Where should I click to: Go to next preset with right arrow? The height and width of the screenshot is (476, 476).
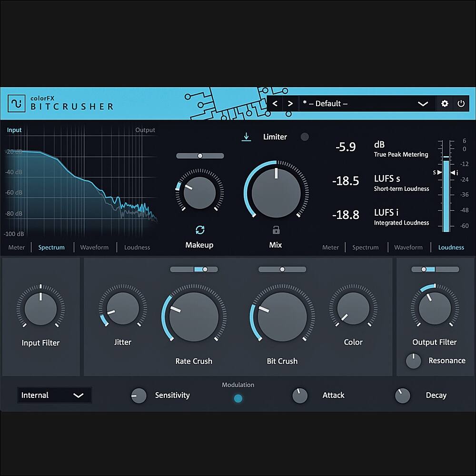[x=290, y=104]
